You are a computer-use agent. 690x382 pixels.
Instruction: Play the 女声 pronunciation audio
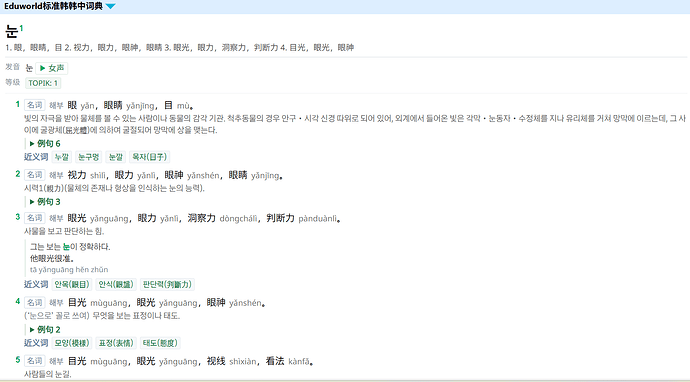52,68
